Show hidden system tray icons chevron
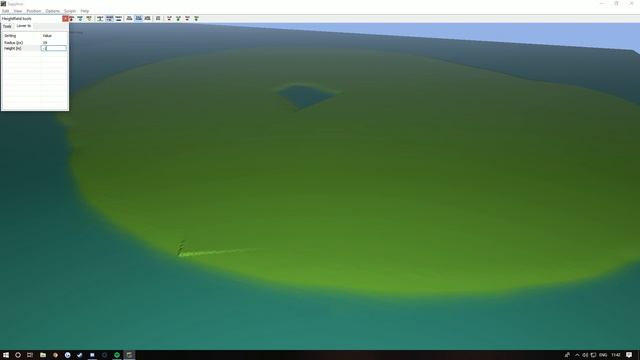Screen dimensions: 640x360 (577, 355)
